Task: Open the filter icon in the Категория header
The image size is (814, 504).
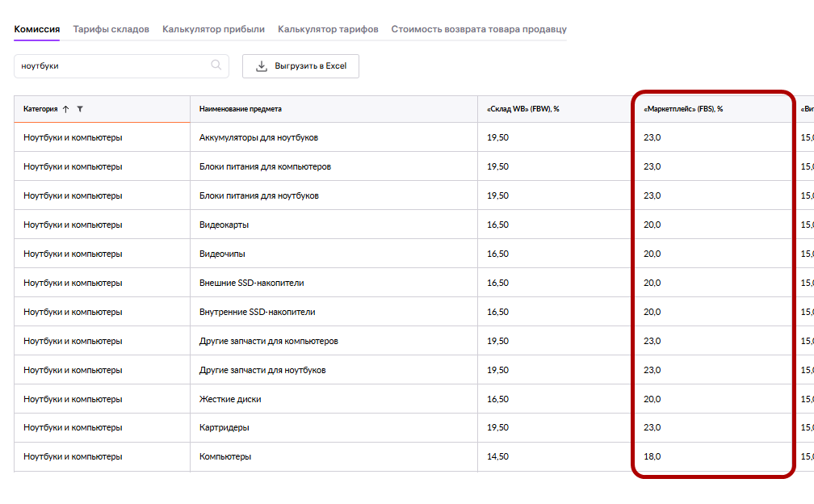Action: coord(80,109)
